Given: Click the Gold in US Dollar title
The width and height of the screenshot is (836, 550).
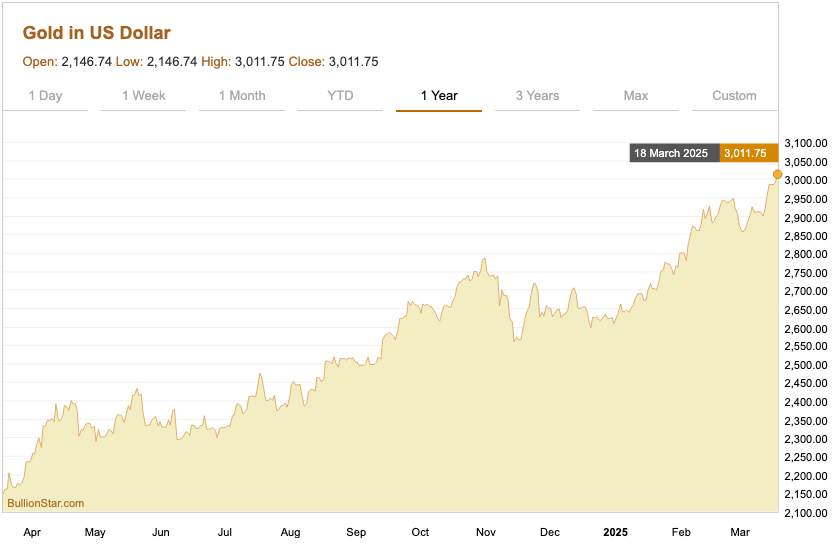Looking at the screenshot, I should click(97, 33).
